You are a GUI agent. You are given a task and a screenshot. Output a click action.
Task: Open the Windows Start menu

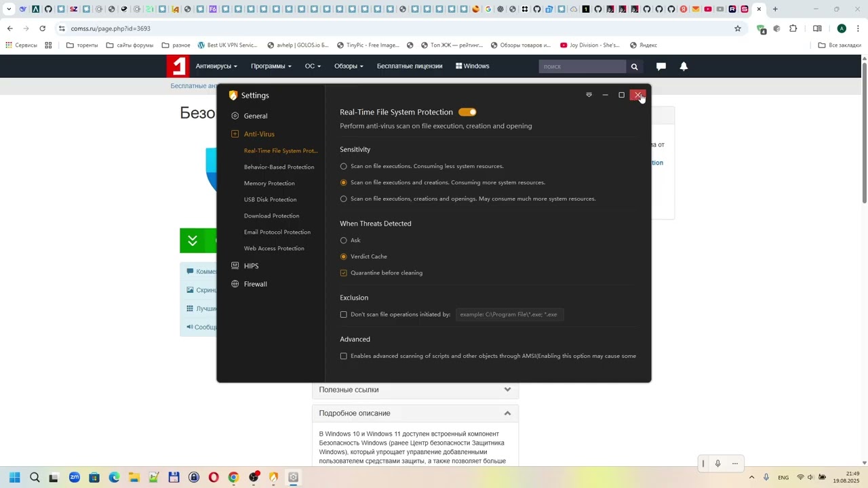(15, 477)
